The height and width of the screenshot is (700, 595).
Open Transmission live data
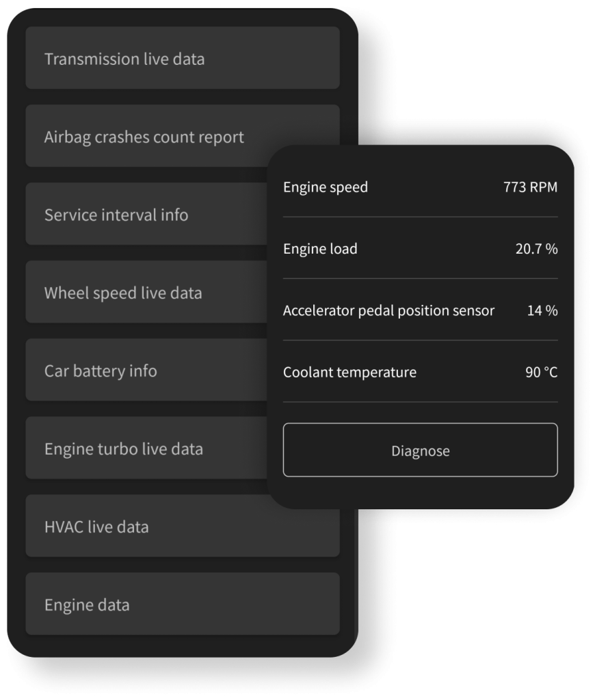pos(182,59)
